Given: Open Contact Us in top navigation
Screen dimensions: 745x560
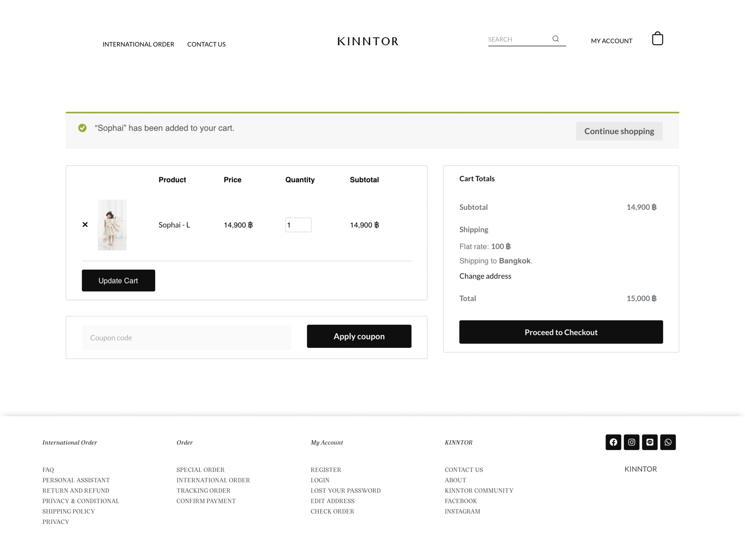Looking at the screenshot, I should pyautogui.click(x=206, y=44).
